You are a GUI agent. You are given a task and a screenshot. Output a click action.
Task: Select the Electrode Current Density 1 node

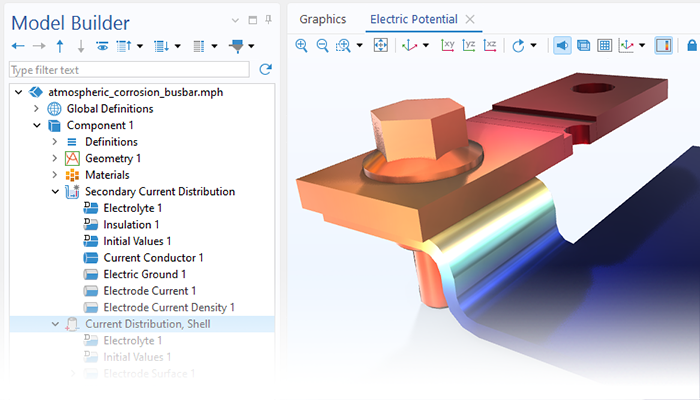pyautogui.click(x=169, y=307)
